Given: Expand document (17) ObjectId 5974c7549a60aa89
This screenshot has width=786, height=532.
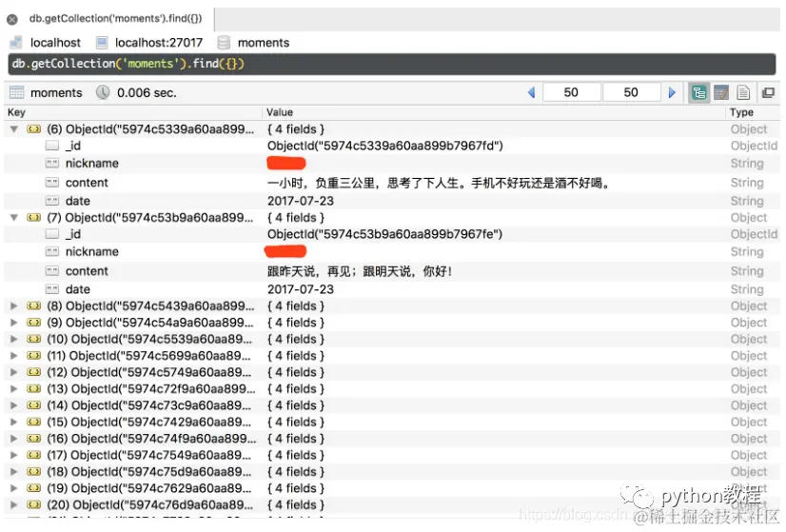Looking at the screenshot, I should 14,455.
